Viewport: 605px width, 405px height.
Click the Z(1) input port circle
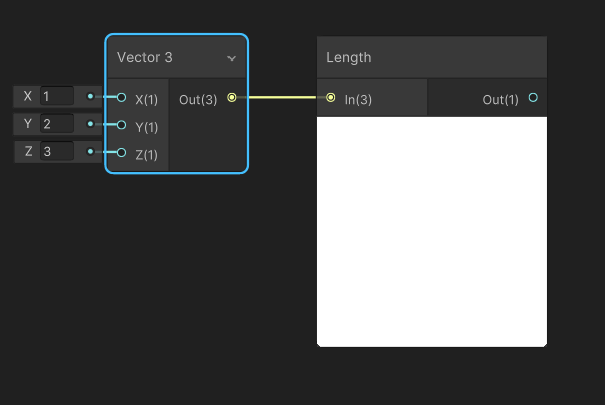121,153
